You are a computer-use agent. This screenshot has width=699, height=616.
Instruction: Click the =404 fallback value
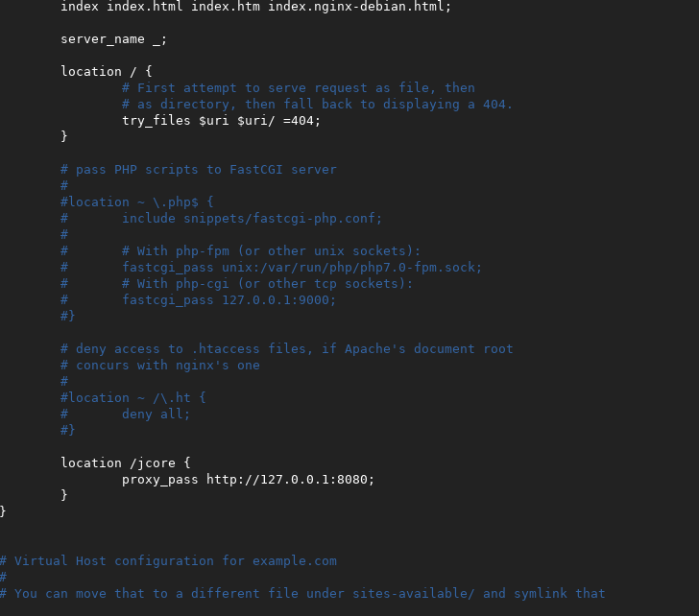pyautogui.click(x=301, y=121)
